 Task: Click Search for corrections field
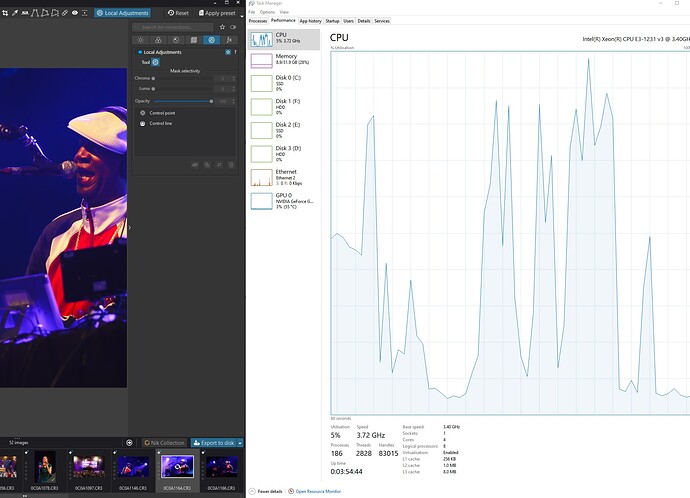[173, 27]
